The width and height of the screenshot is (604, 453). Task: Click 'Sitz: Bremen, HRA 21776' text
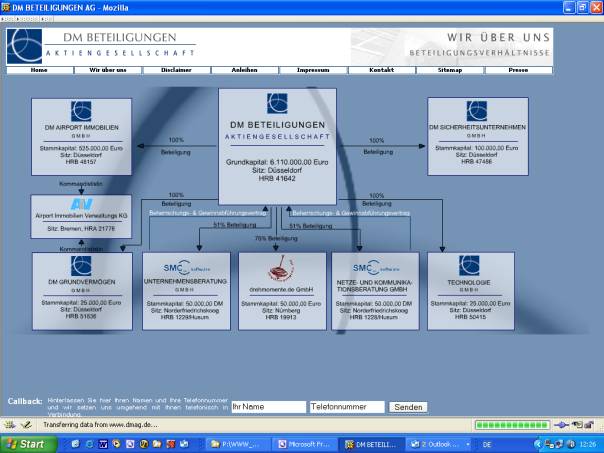(x=81, y=228)
